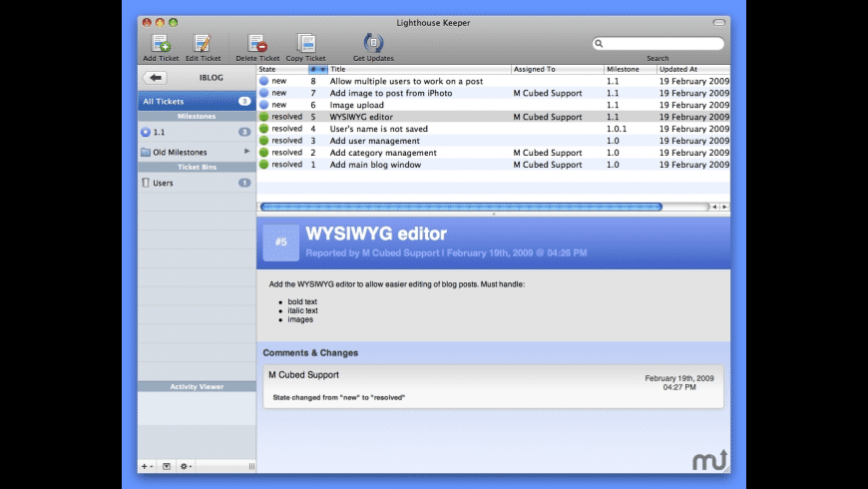The height and width of the screenshot is (489, 868).
Task: Click the horizontal scrollbar thumb of ticket list
Action: click(x=461, y=207)
